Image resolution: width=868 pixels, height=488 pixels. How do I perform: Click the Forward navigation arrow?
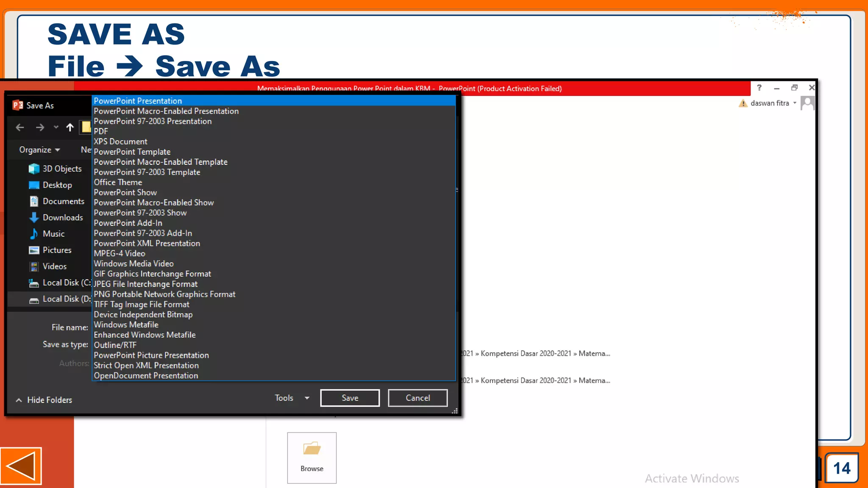pos(40,128)
